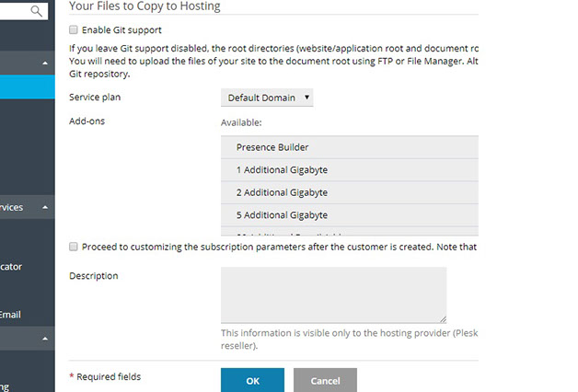Open the Service plan dropdown
Image resolution: width=578 pixels, height=392 pixels.
[x=267, y=97]
